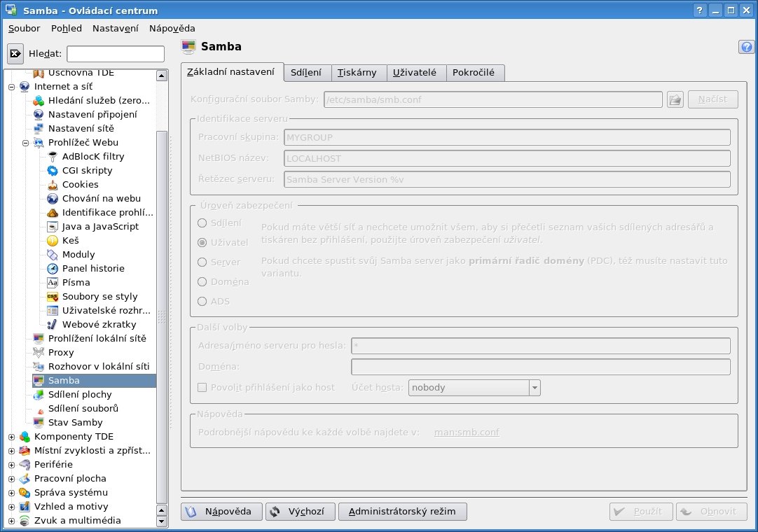Click the Internet a síť globe icon
758x532 pixels.
25,87
